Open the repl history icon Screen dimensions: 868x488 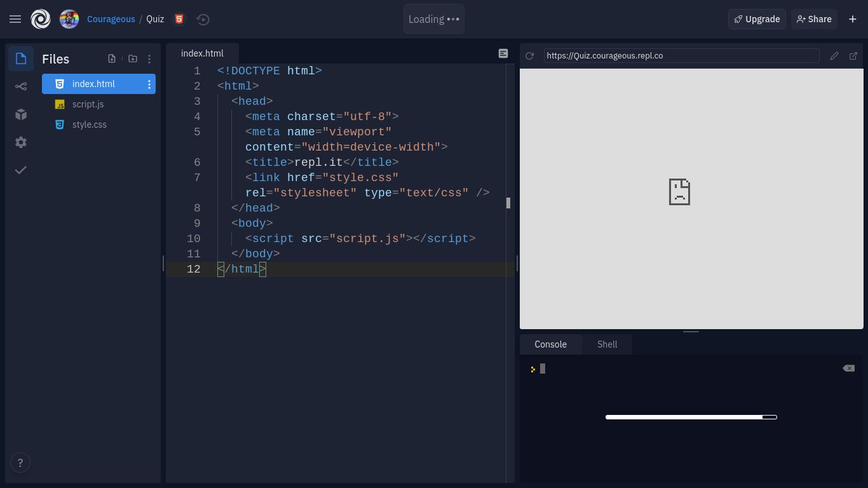pos(203,19)
